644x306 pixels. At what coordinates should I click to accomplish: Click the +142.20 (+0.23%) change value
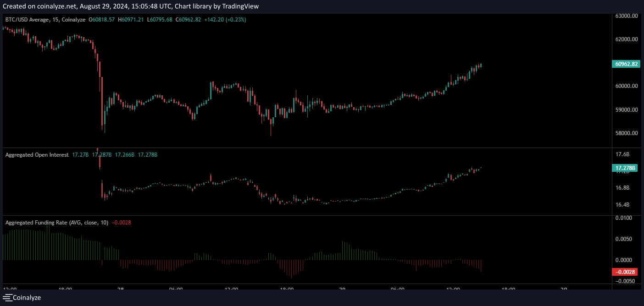click(x=225, y=20)
